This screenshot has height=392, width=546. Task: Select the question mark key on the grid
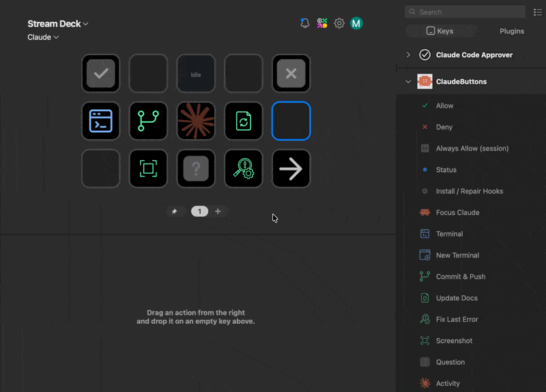196,168
